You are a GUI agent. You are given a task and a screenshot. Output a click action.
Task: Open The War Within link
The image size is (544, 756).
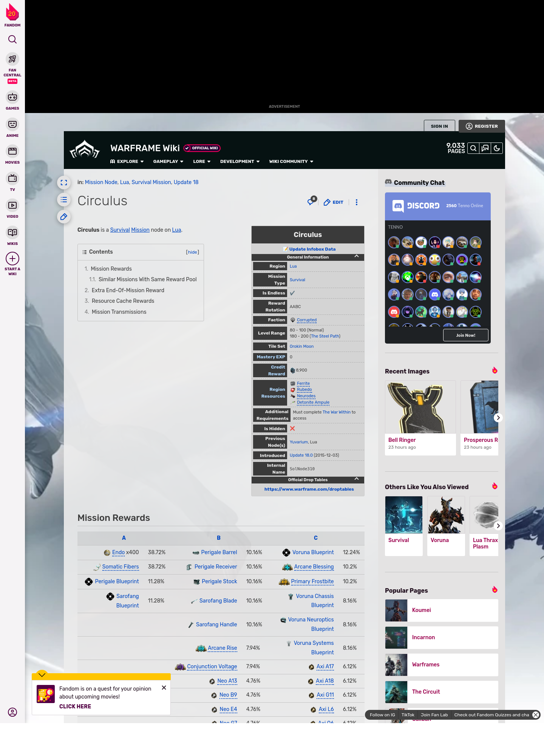pyautogui.click(x=337, y=412)
